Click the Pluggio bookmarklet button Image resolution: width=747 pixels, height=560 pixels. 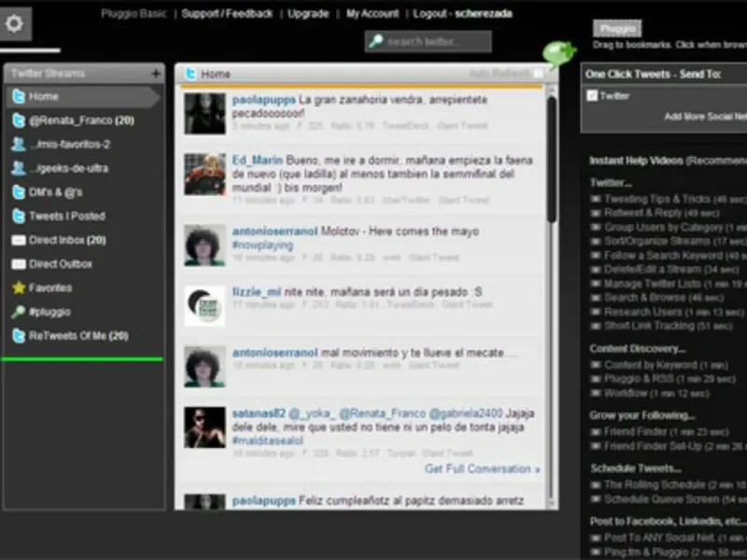pos(617,29)
